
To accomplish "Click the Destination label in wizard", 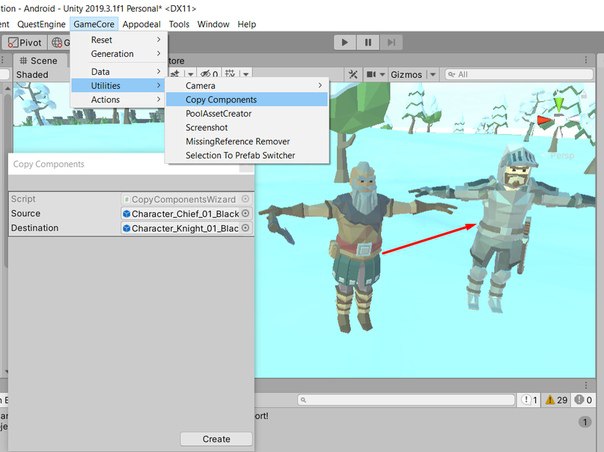I will [x=35, y=228].
